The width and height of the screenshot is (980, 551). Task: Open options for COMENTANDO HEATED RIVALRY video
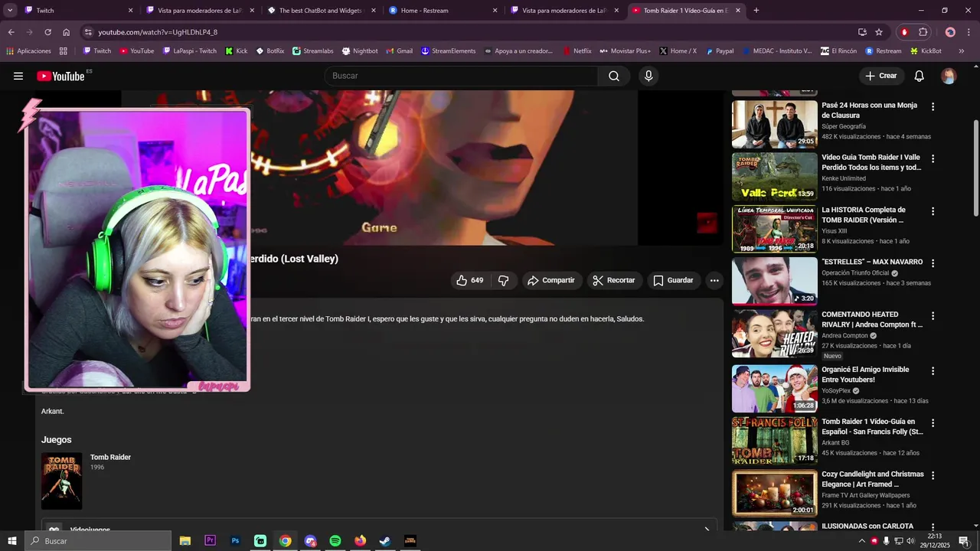pos(933,316)
